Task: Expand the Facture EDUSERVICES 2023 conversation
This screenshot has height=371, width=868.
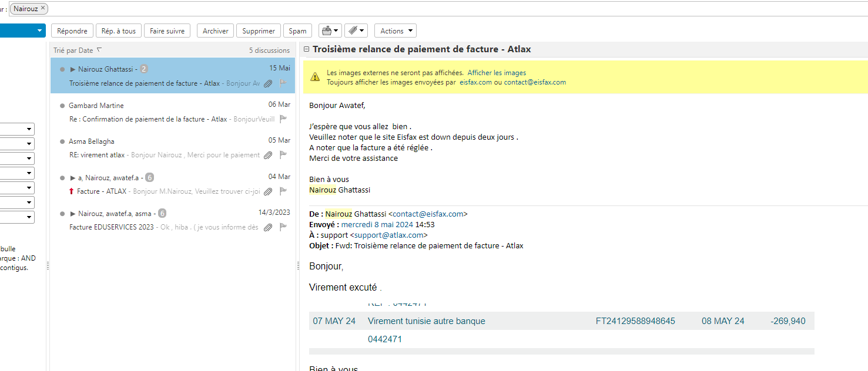Action: click(73, 214)
